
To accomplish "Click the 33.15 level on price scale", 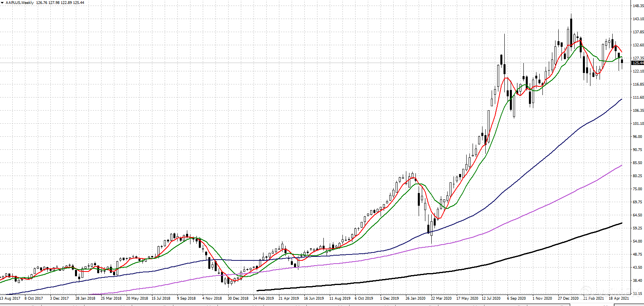I will 638,294.
